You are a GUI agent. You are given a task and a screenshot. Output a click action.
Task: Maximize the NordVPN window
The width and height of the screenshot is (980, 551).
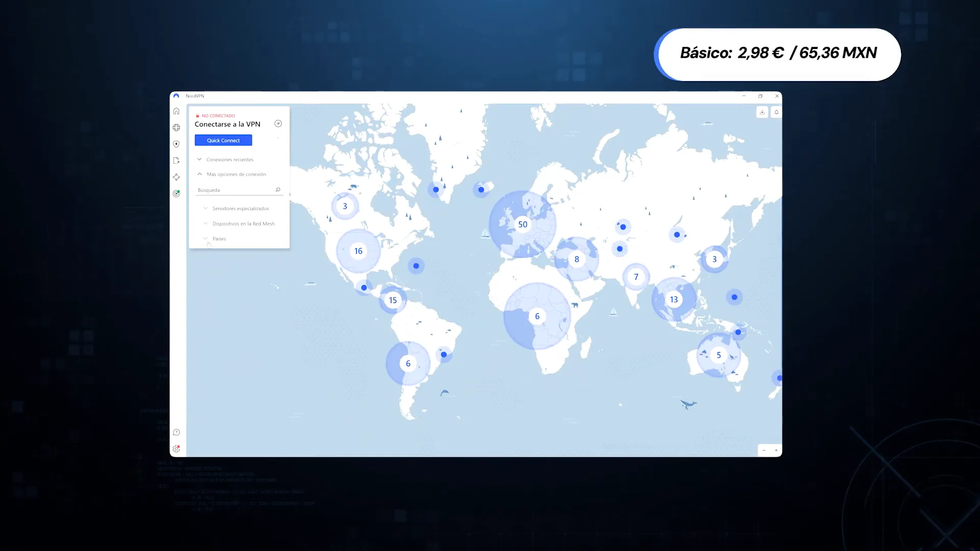click(761, 96)
